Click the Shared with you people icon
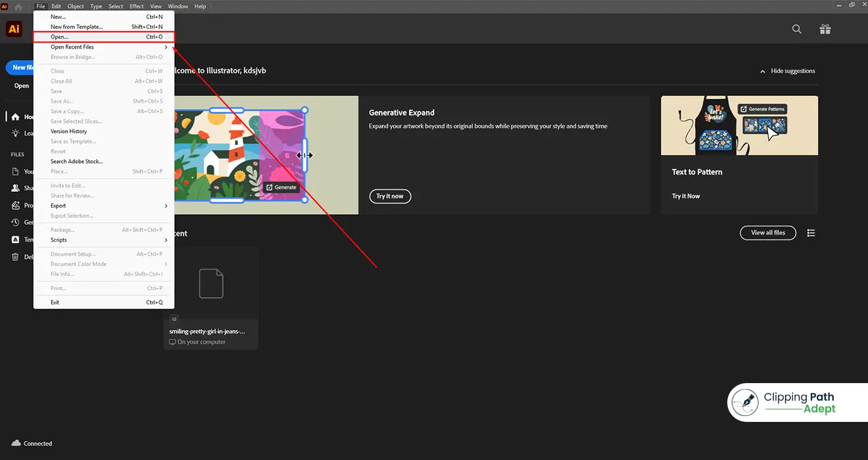 coord(15,188)
